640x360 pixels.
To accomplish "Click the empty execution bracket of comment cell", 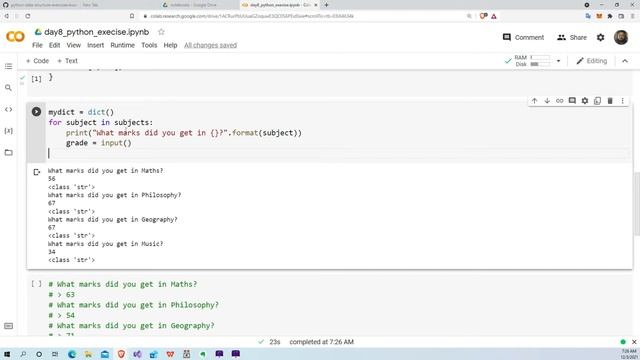I will [36, 284].
